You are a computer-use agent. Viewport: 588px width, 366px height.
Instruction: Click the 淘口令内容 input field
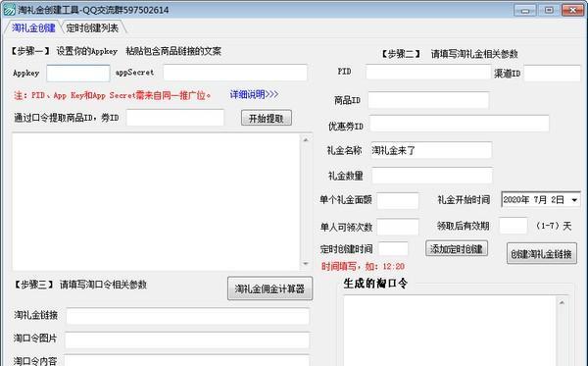pos(187,360)
